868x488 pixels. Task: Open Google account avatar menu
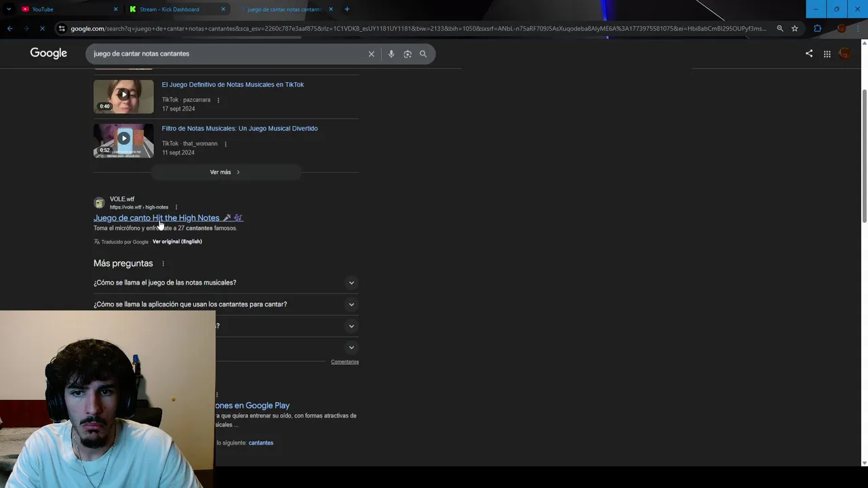(x=845, y=54)
